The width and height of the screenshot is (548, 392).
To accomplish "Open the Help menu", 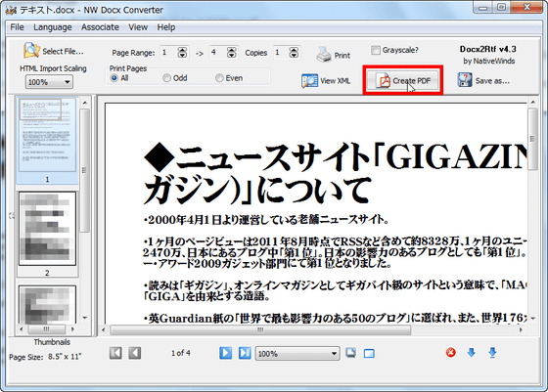I will [166, 27].
